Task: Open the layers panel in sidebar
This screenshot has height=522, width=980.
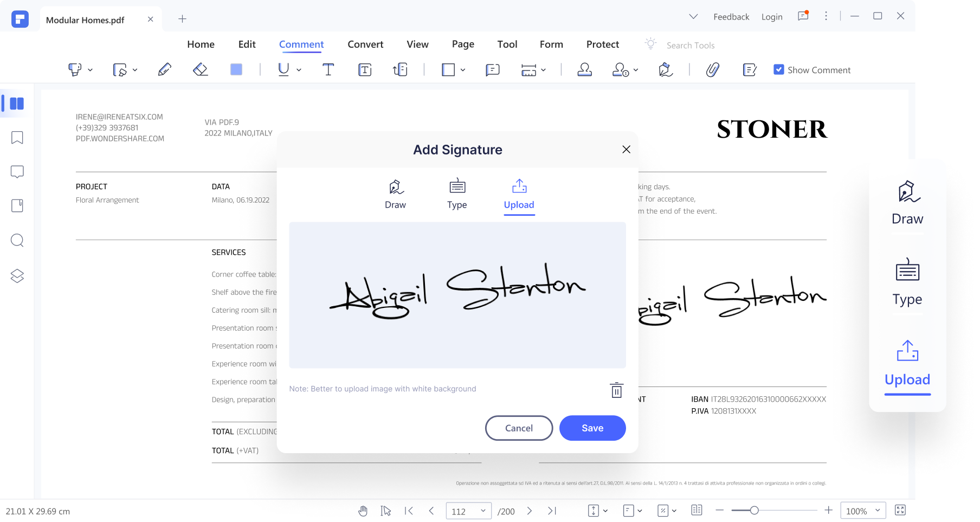Action: pyautogui.click(x=17, y=276)
